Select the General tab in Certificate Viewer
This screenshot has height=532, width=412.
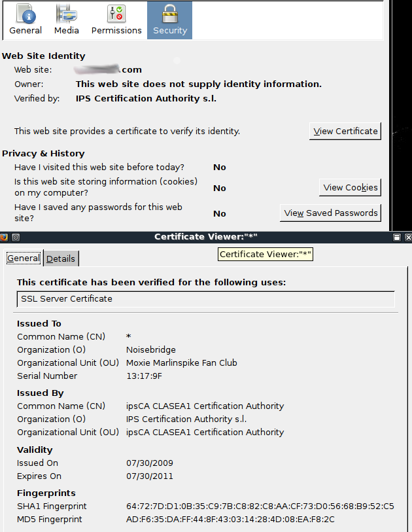[x=24, y=258]
